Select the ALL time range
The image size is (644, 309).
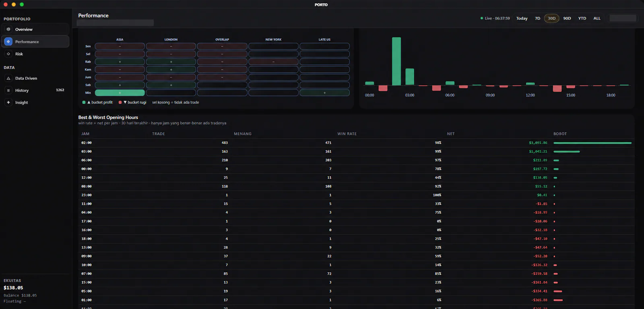point(597,19)
